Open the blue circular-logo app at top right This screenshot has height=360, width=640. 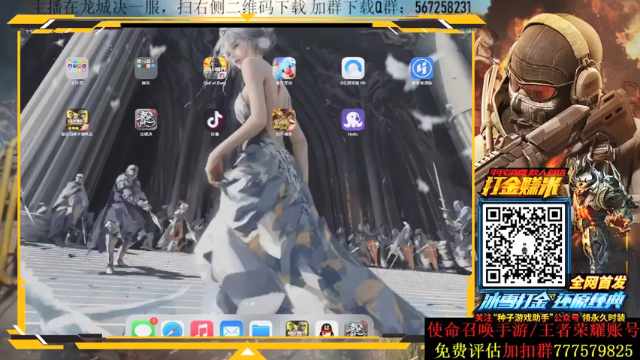click(422, 68)
